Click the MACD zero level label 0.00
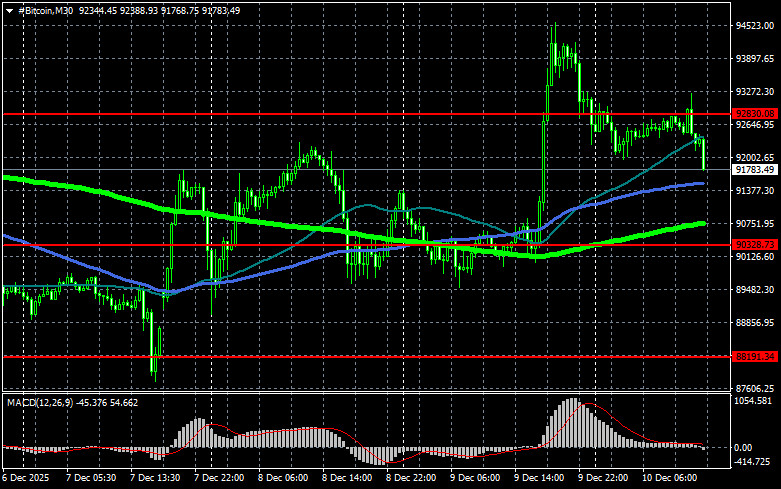The image size is (781, 489). point(743,448)
